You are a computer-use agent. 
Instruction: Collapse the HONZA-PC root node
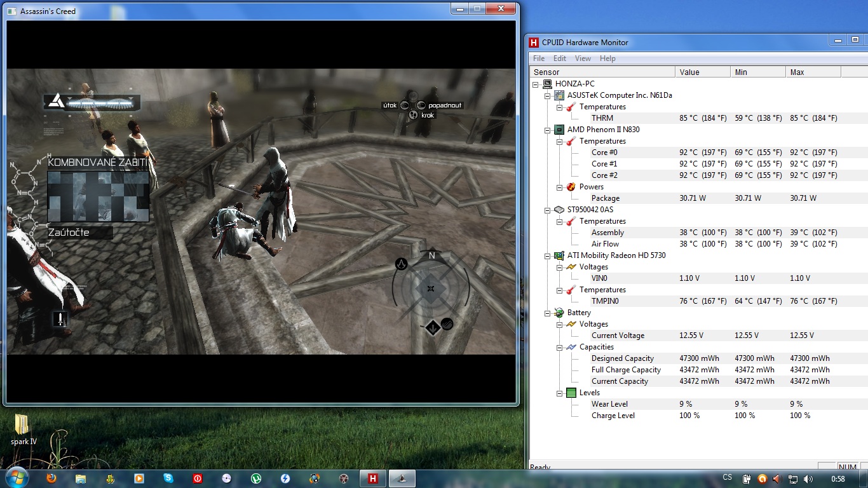tap(536, 84)
